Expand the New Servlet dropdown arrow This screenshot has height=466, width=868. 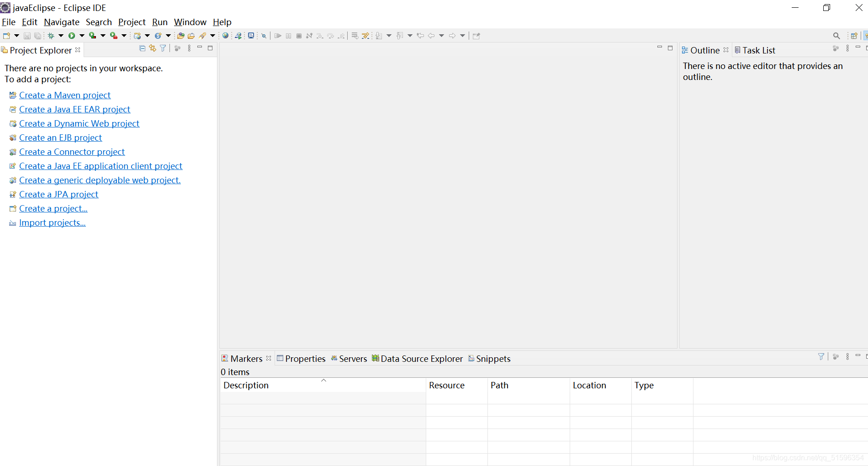tap(168, 36)
